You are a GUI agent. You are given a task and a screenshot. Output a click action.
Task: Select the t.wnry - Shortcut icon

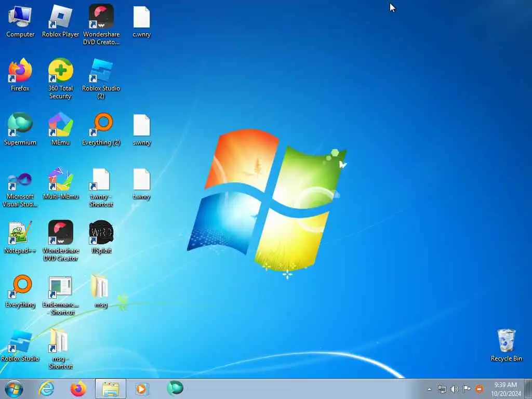[101, 187]
